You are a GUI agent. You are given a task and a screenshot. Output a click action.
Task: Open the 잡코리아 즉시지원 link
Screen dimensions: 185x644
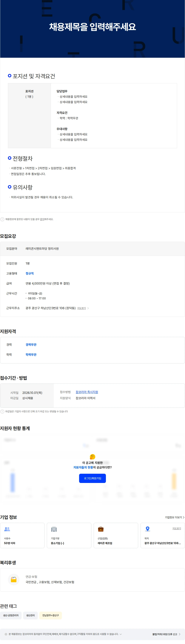tap(87, 392)
